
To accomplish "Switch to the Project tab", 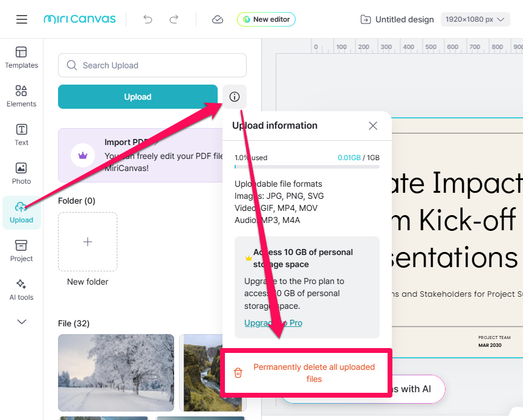I will pyautogui.click(x=22, y=251).
